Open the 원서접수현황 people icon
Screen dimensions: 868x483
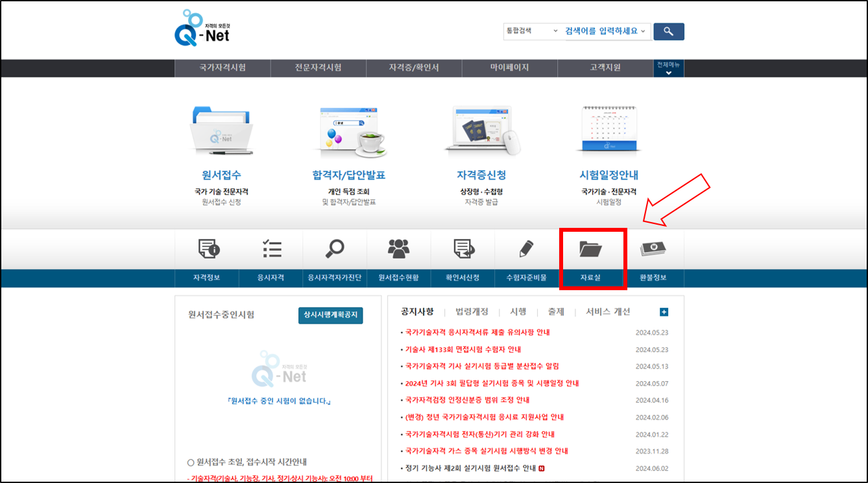(398, 249)
